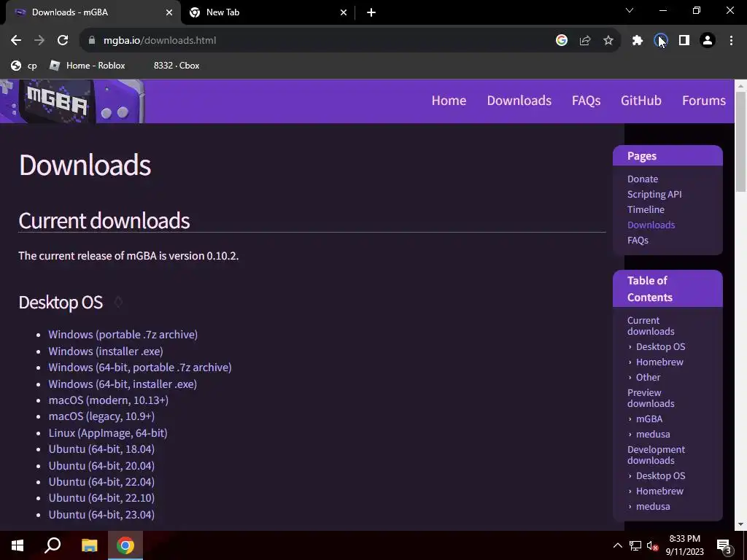
Task: Download Ubuntu 64-bit 22.04 package
Action: point(101,482)
